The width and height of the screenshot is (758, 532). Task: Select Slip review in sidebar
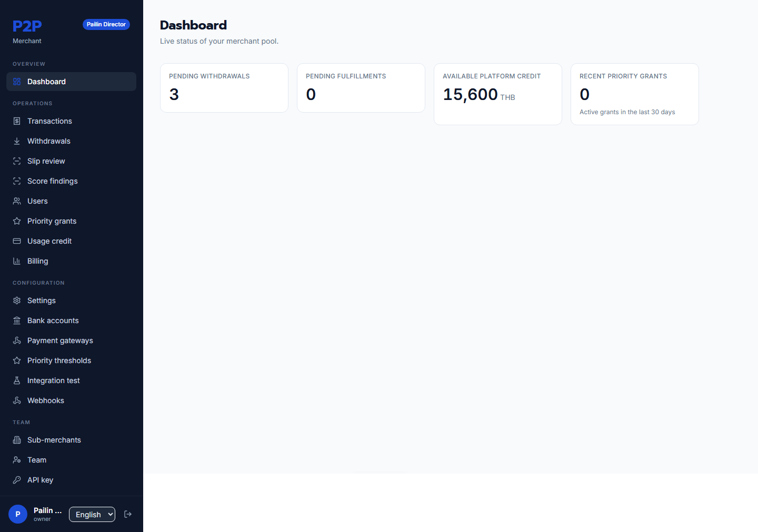pos(71,161)
